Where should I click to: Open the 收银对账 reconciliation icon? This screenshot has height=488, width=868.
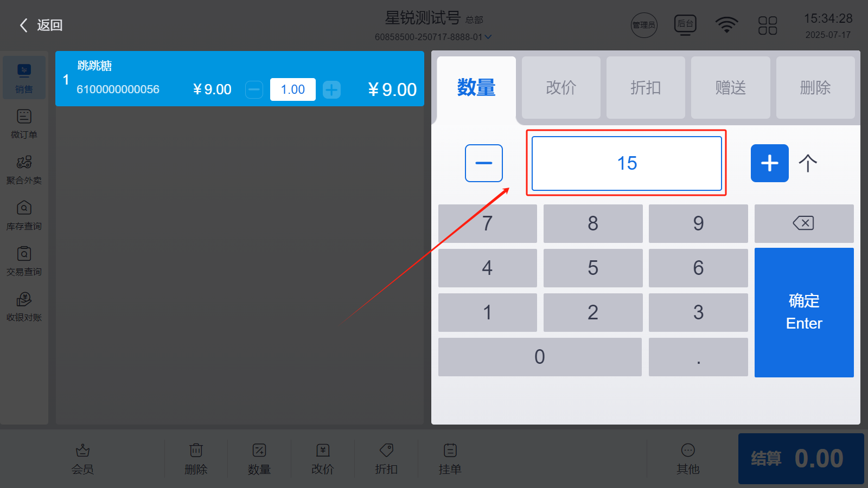[x=24, y=299]
